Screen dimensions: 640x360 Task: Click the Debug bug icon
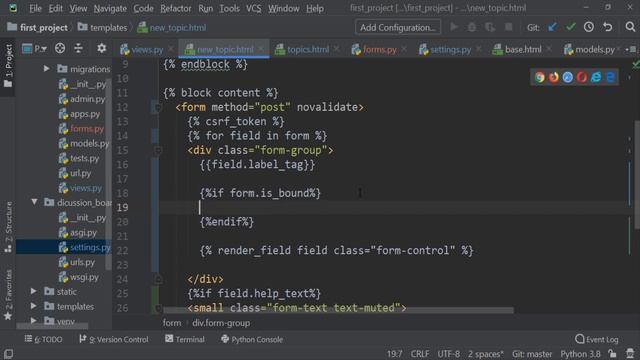[x=472, y=27]
